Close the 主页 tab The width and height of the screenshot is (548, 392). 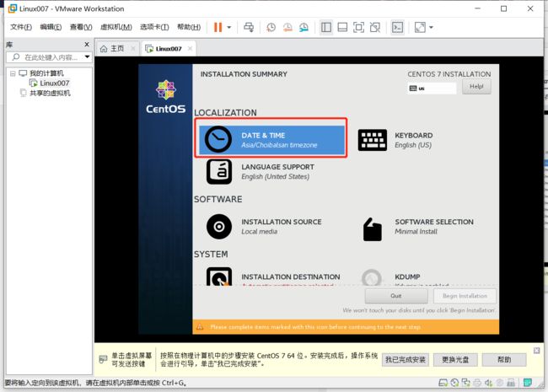[133, 49]
